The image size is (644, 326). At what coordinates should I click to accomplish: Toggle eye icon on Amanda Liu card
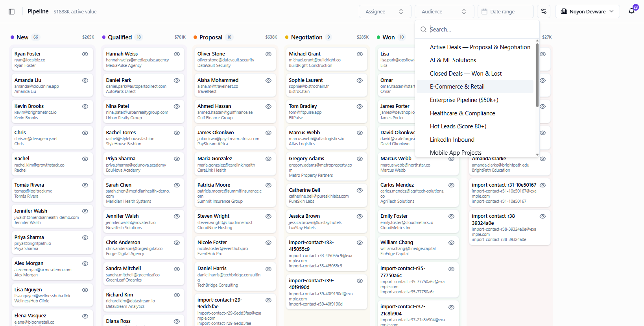pyautogui.click(x=85, y=80)
